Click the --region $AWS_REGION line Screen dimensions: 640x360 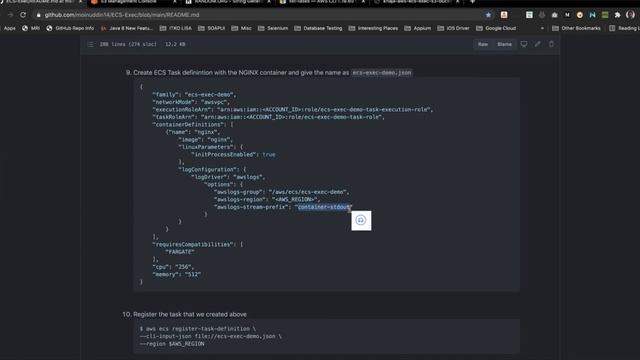coord(172,344)
